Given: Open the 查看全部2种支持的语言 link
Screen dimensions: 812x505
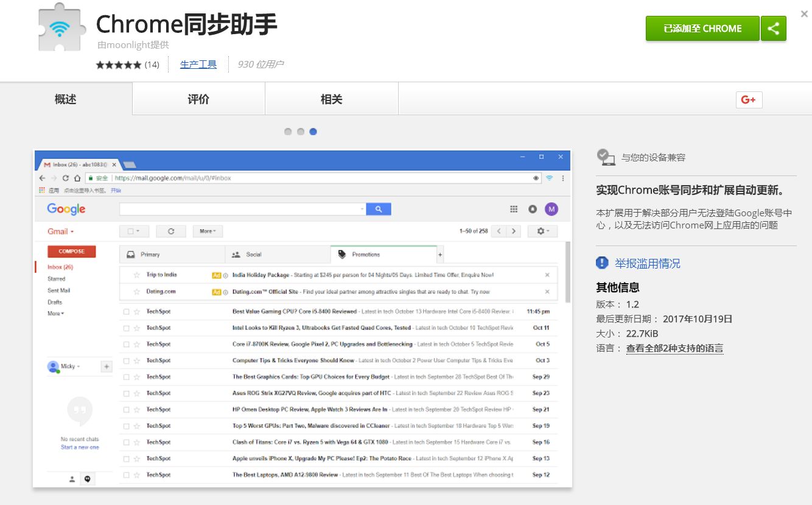Looking at the screenshot, I should click(x=674, y=348).
